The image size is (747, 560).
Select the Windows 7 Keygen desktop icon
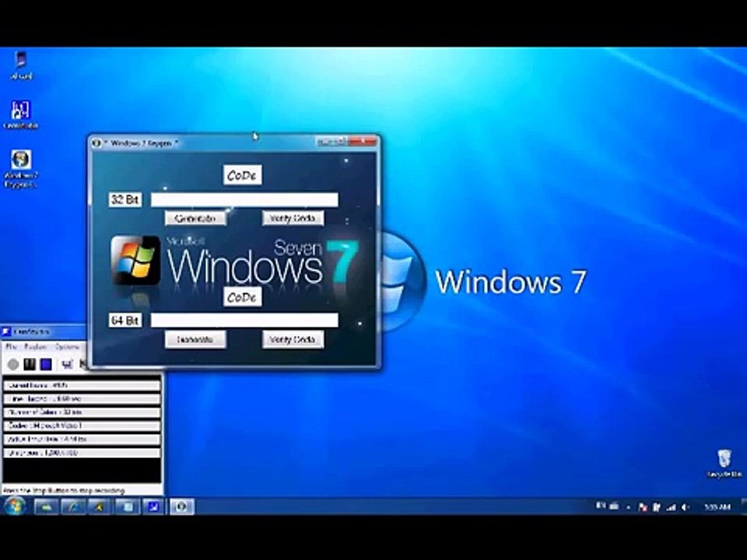[x=20, y=169]
